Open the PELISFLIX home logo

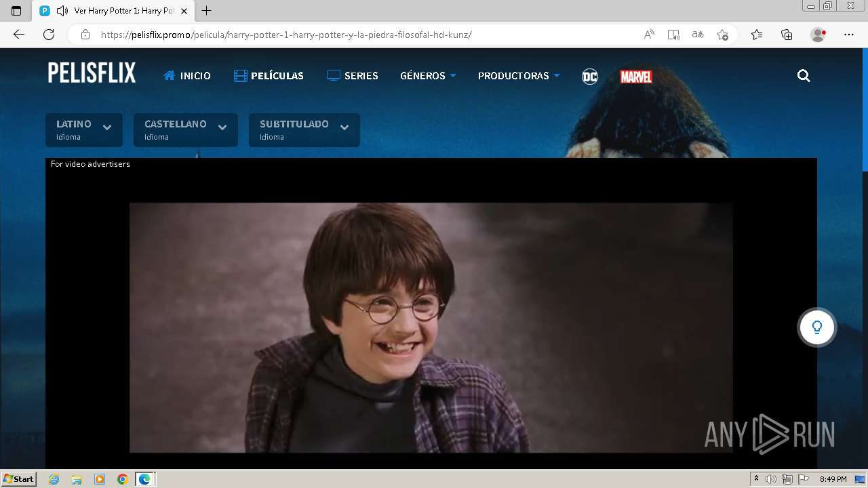92,73
